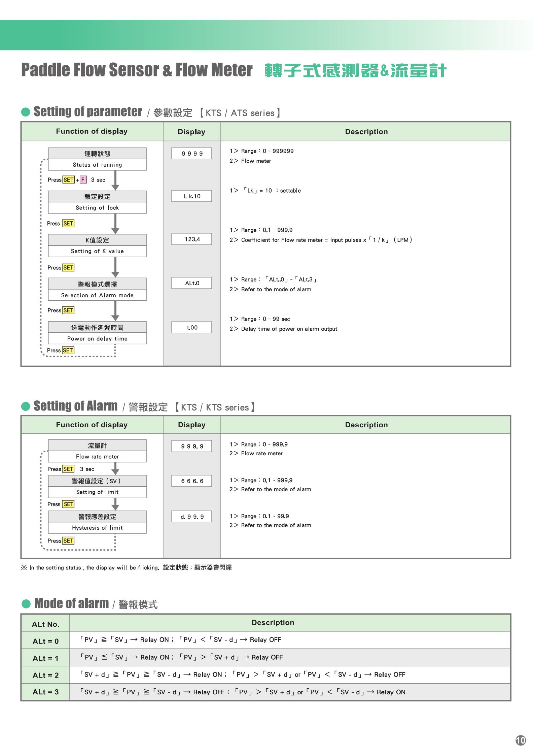This screenshot has width=534, height=756.
Task: Click green bullet beside Mode of alarm
Action: [x=26, y=604]
